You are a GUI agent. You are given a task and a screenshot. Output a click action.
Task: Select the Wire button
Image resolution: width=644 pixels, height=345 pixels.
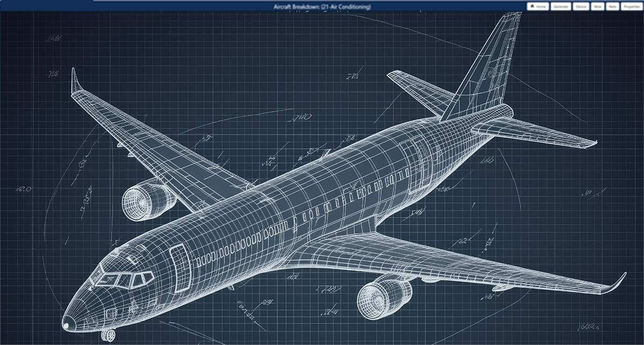pyautogui.click(x=597, y=6)
